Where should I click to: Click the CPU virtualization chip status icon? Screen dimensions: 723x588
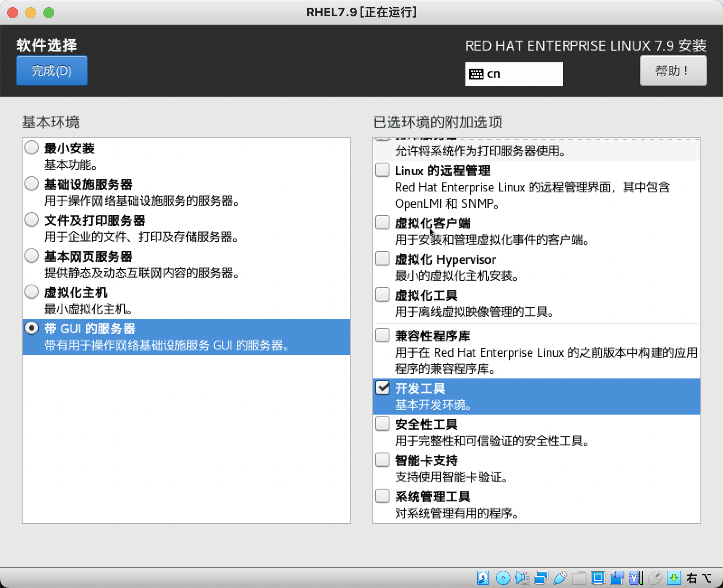point(636,578)
